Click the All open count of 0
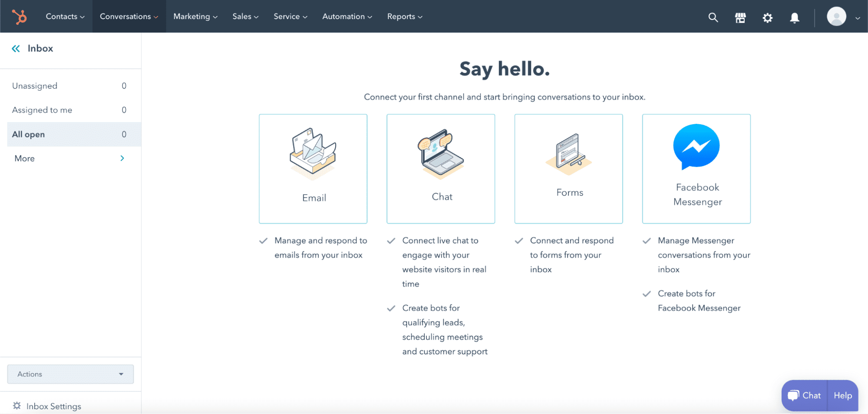Image resolution: width=868 pixels, height=414 pixels. [x=124, y=135]
